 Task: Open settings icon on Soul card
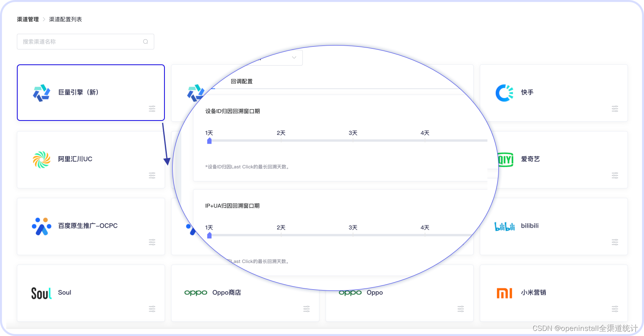pos(152,309)
